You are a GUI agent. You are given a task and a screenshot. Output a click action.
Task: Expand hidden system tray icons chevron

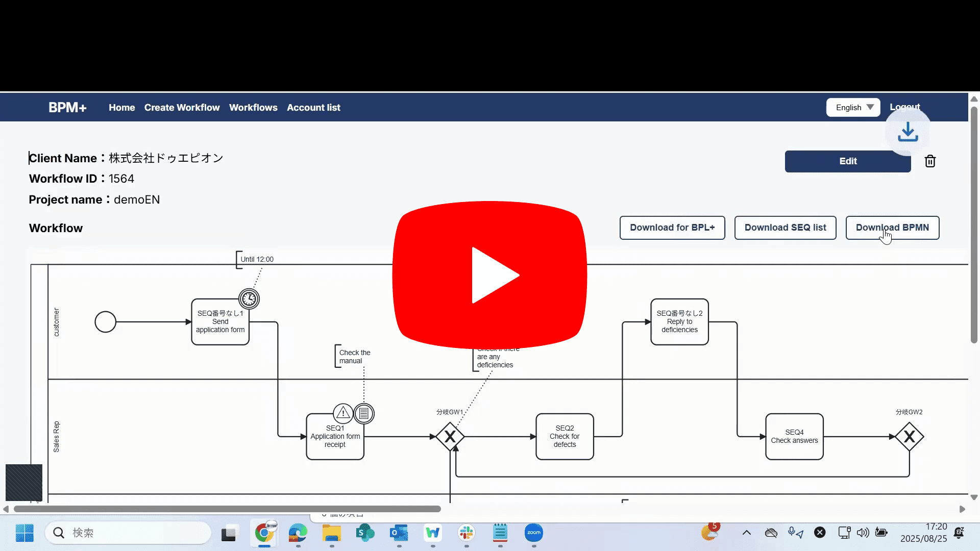tap(746, 533)
